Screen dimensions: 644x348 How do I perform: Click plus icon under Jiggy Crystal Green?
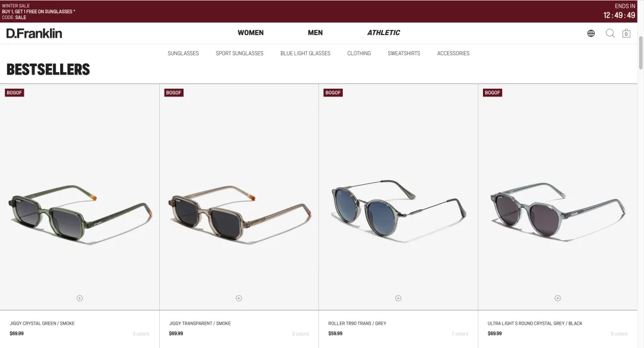tap(80, 299)
